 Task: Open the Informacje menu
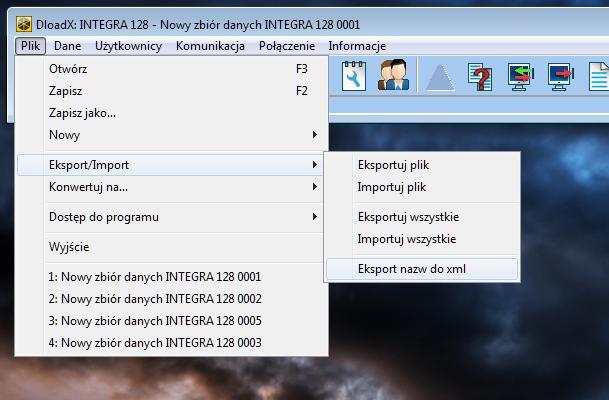[357, 46]
